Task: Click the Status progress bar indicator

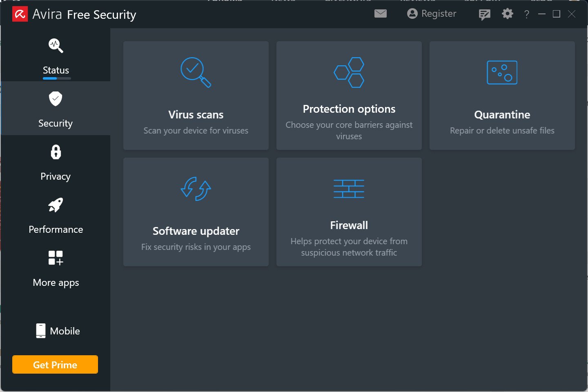Action: [57, 78]
